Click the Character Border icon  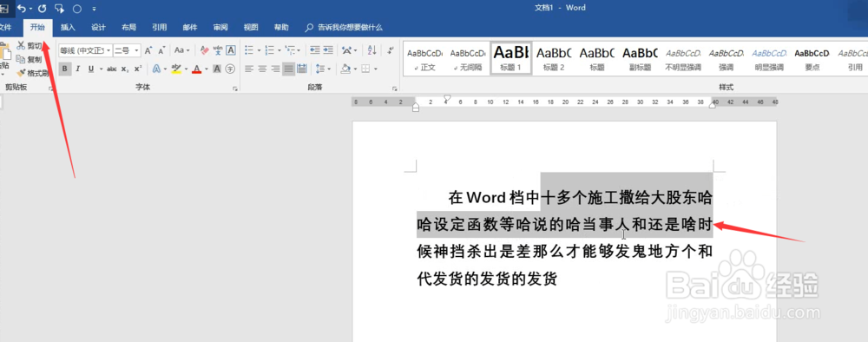[231, 50]
